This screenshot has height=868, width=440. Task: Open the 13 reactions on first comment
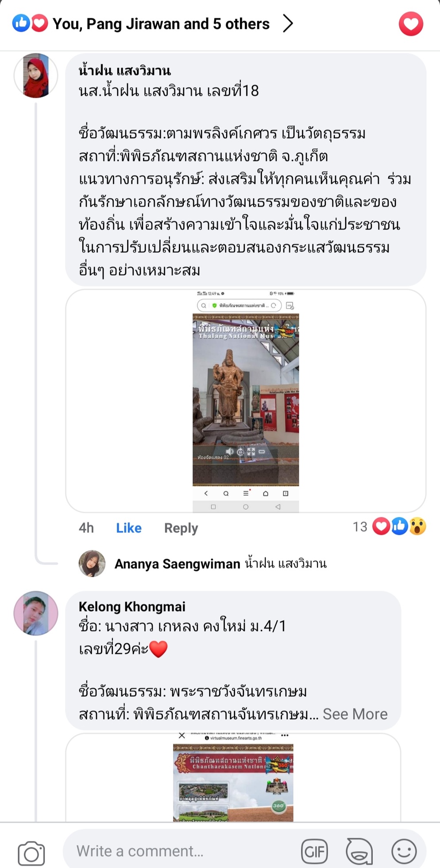(x=389, y=526)
